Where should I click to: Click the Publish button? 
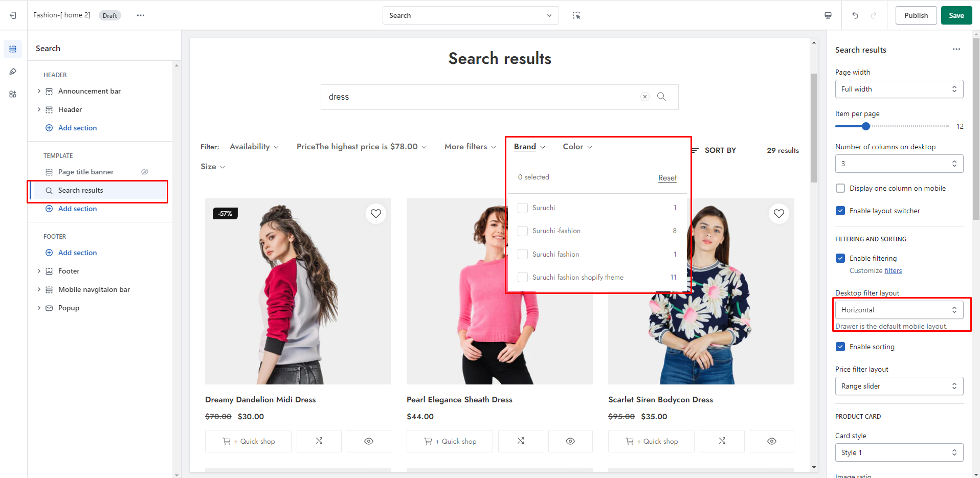(x=916, y=15)
